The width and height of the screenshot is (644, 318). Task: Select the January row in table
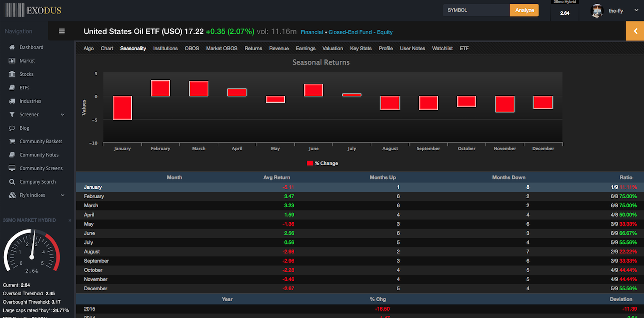(360, 187)
